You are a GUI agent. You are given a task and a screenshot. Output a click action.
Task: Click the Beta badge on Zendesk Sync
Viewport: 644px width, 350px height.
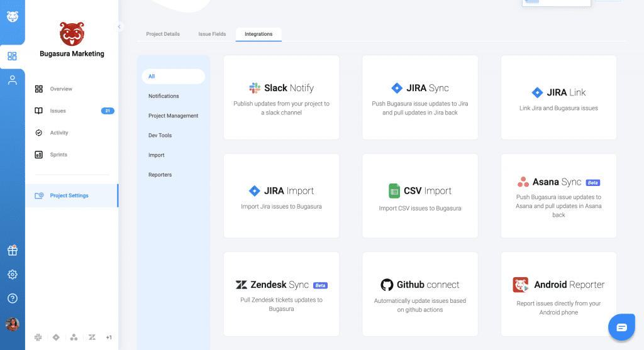[320, 285]
